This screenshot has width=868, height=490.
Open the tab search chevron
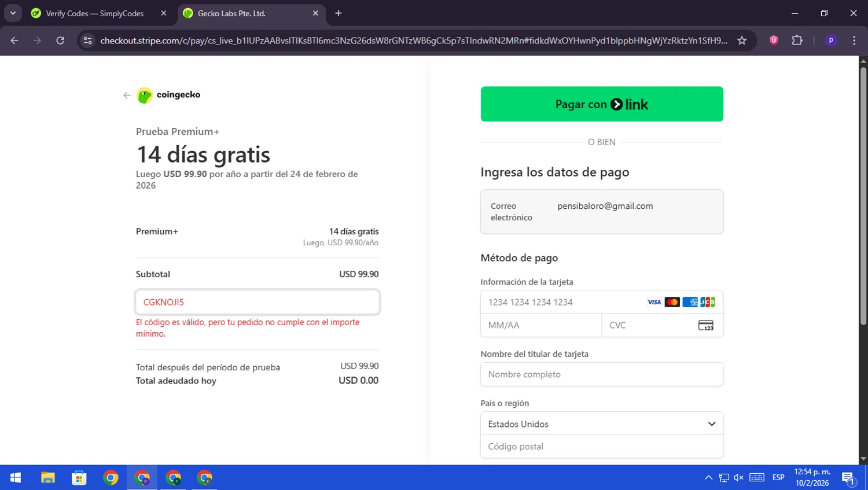13,13
